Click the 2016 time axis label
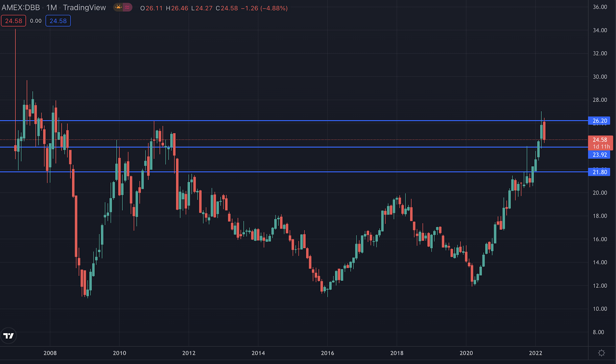 [x=328, y=353]
